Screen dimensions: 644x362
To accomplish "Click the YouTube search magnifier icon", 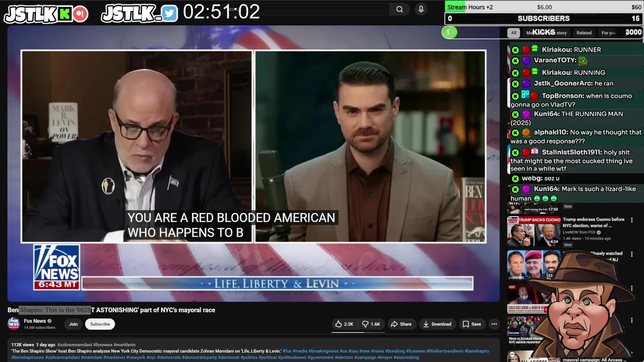I will tap(399, 9).
